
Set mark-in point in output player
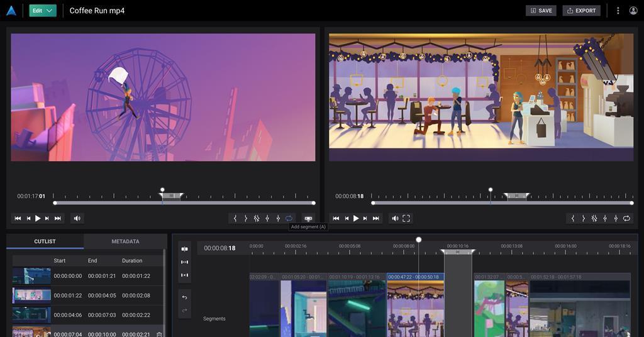[x=572, y=218]
